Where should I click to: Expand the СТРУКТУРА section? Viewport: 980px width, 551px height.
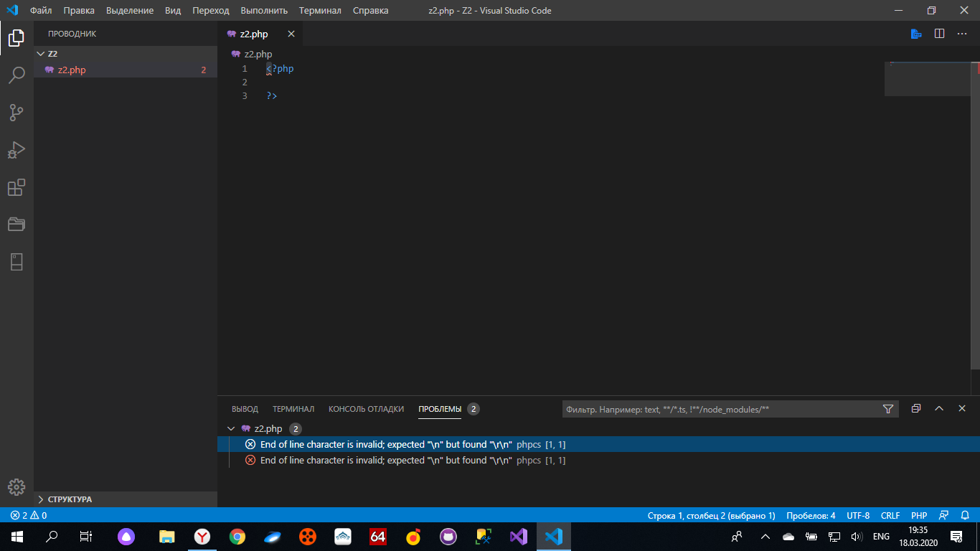pos(126,499)
